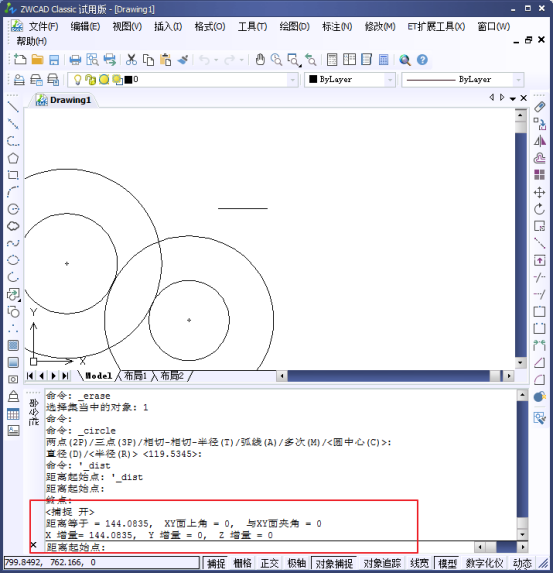Open the 编辑(E) menu
Image resolution: width=554 pixels, height=573 pixels.
point(85,27)
